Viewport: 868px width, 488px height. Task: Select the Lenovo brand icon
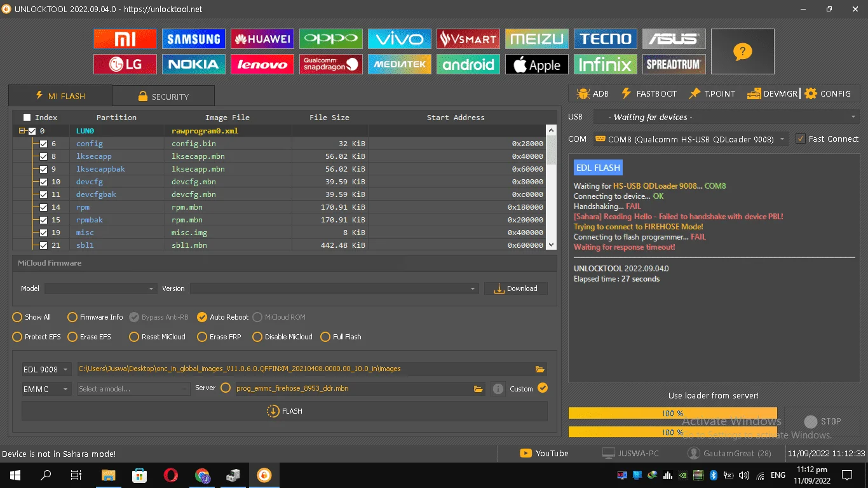262,64
